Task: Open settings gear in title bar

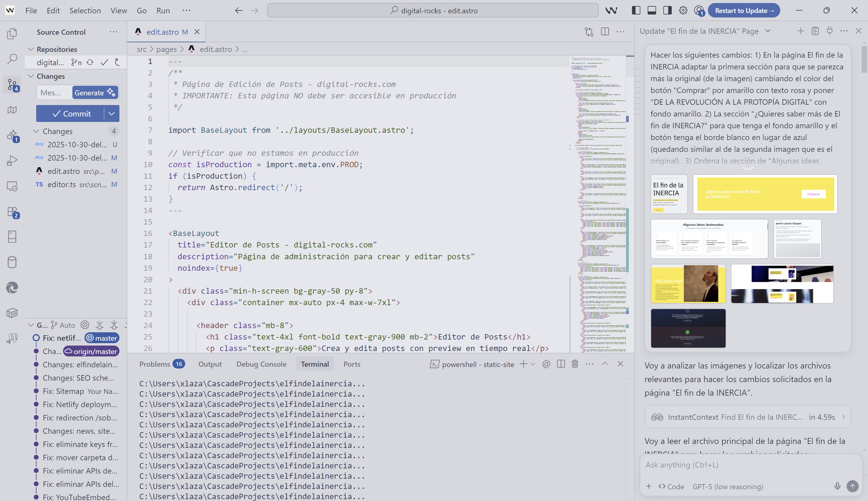Action: (683, 10)
